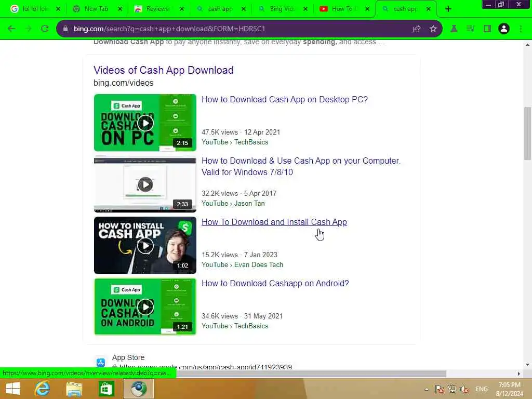This screenshot has width=532, height=399.
Task: Open 'How To Download and Install Cash App' link
Action: pos(274,222)
